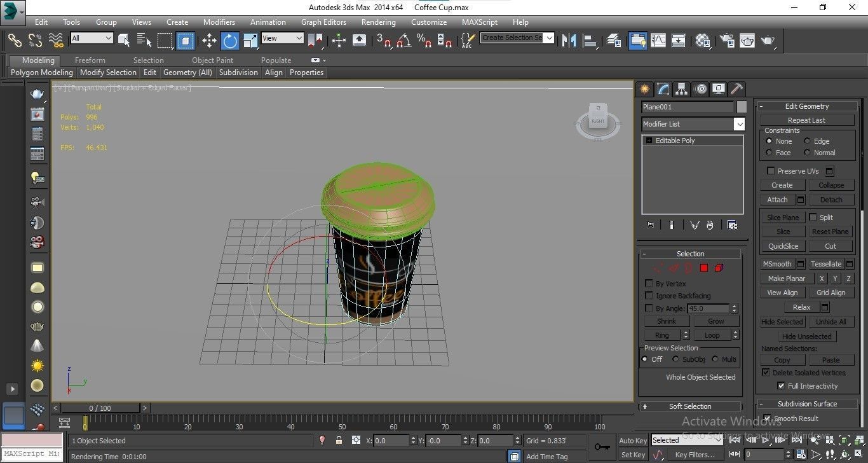This screenshot has width=868, height=463.
Task: Toggle Window/Crossing selection mode
Action: (x=185, y=41)
